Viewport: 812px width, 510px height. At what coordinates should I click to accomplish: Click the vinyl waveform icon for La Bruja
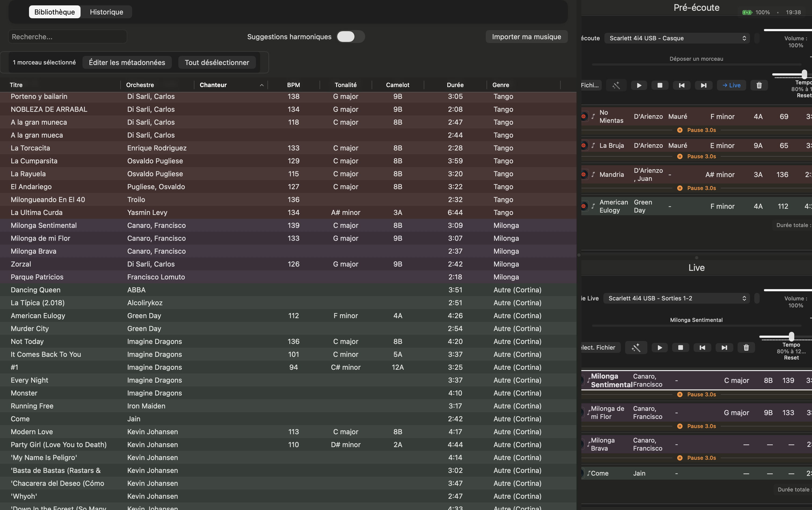click(x=583, y=146)
